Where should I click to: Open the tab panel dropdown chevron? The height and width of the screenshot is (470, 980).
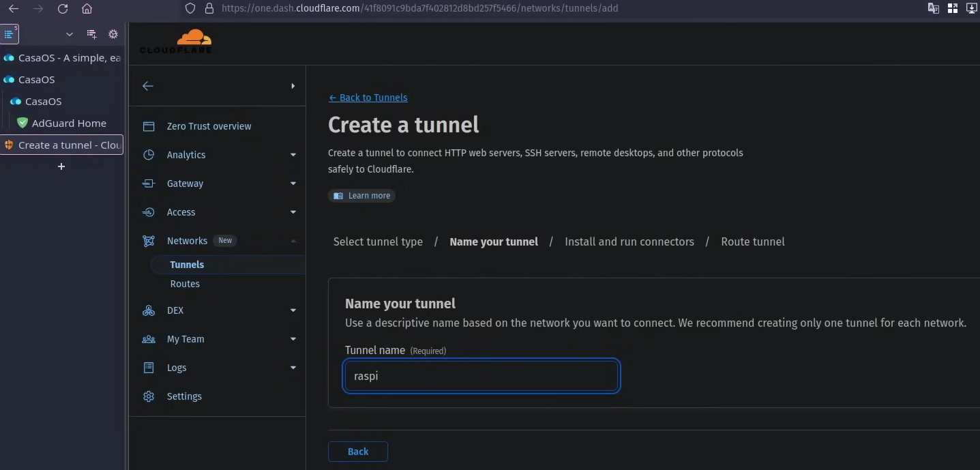pyautogui.click(x=69, y=34)
